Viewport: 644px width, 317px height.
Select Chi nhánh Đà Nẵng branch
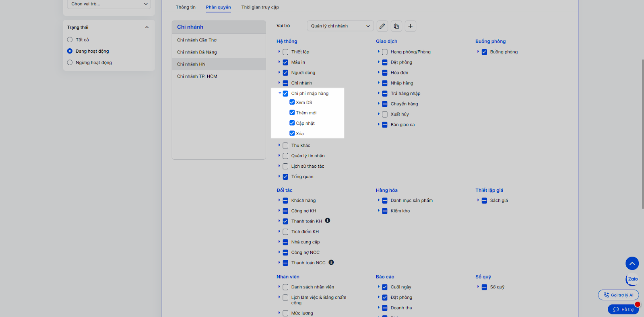point(197,52)
